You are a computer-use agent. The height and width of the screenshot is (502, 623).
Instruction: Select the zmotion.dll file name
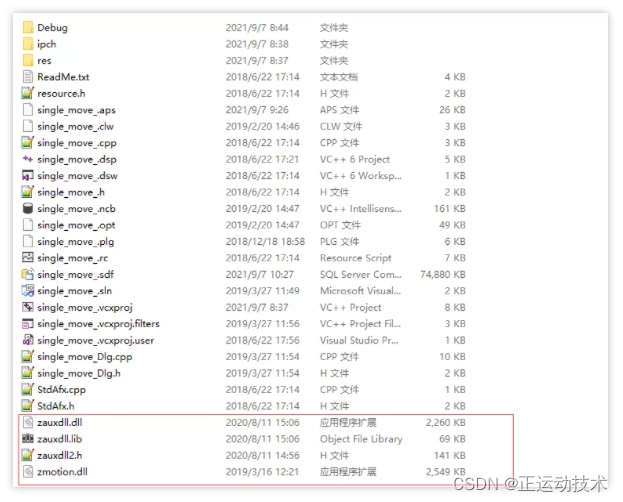62,472
